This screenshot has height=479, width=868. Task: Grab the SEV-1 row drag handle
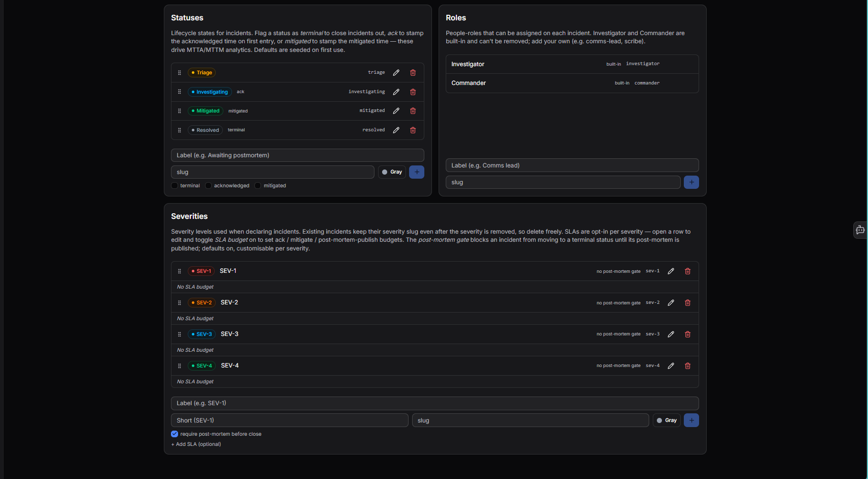(179, 271)
